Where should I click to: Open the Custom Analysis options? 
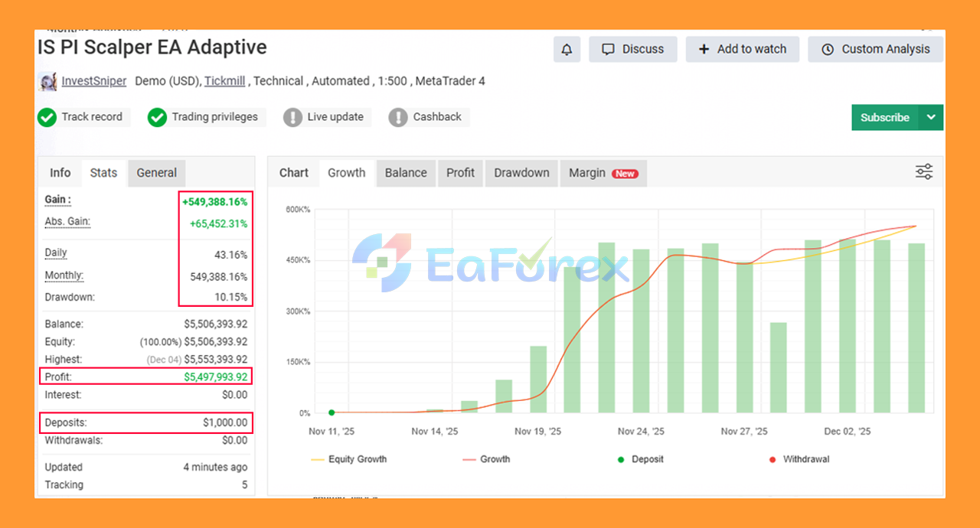click(x=876, y=50)
